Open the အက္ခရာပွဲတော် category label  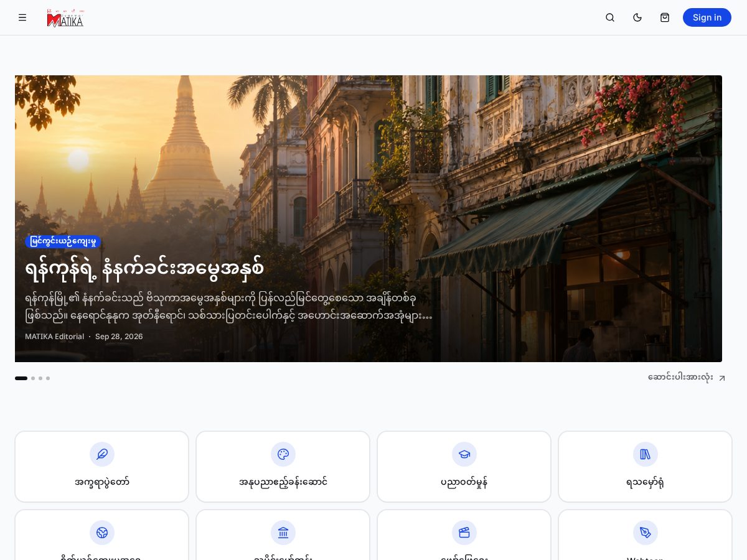click(102, 482)
